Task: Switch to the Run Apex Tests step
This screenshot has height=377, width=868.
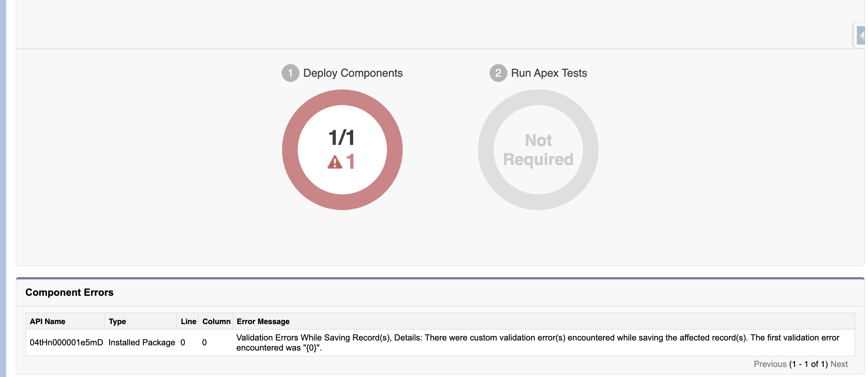Action: point(549,73)
